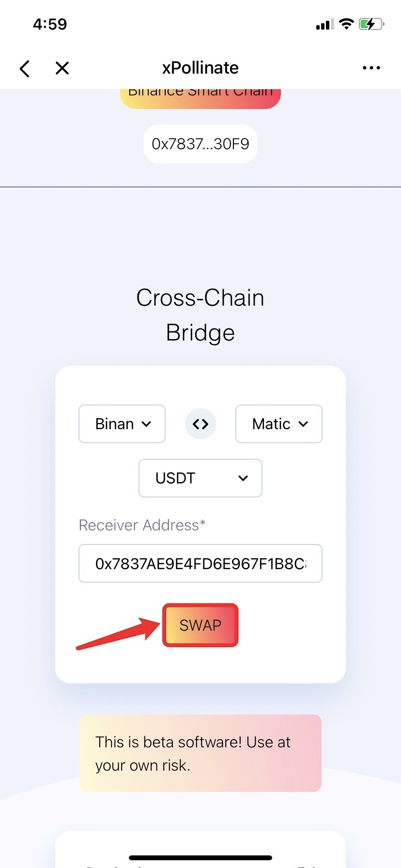Tap the Binance Smart Chain network button
This screenshot has width=401, height=868.
(200, 98)
